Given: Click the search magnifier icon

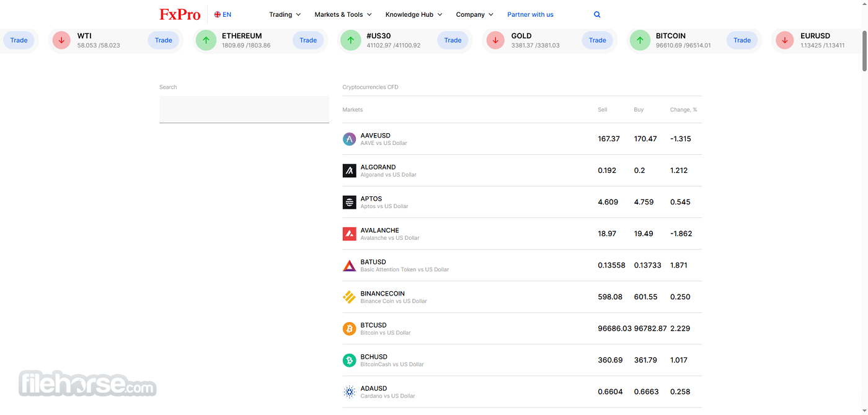Looking at the screenshot, I should [597, 14].
